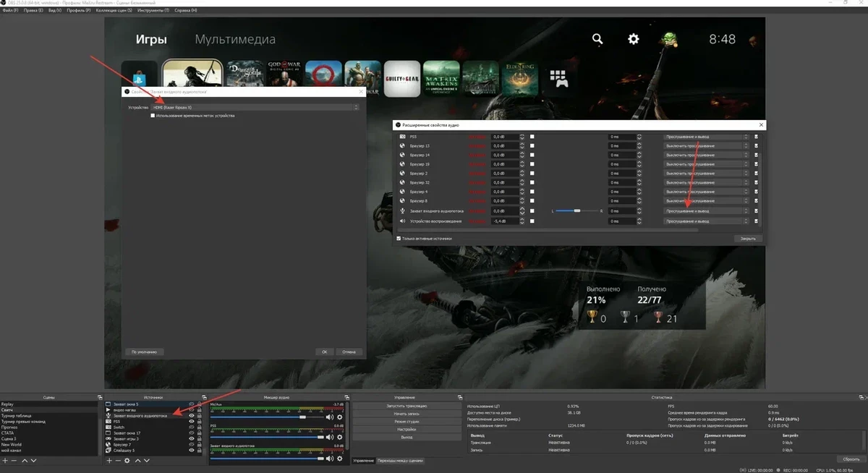The width and height of the screenshot is (868, 473).
Task: Move the source up with the arrow icon
Action: (x=137, y=461)
